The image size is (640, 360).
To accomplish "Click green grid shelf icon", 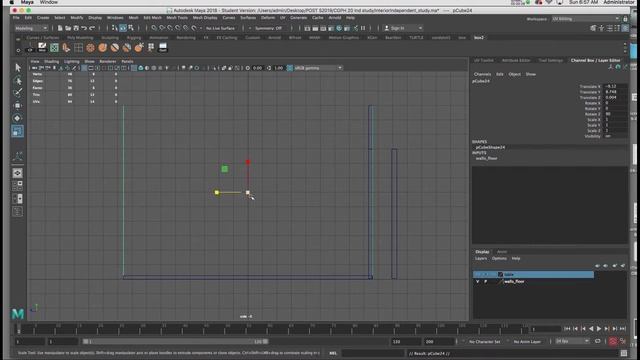I will (x=54, y=48).
